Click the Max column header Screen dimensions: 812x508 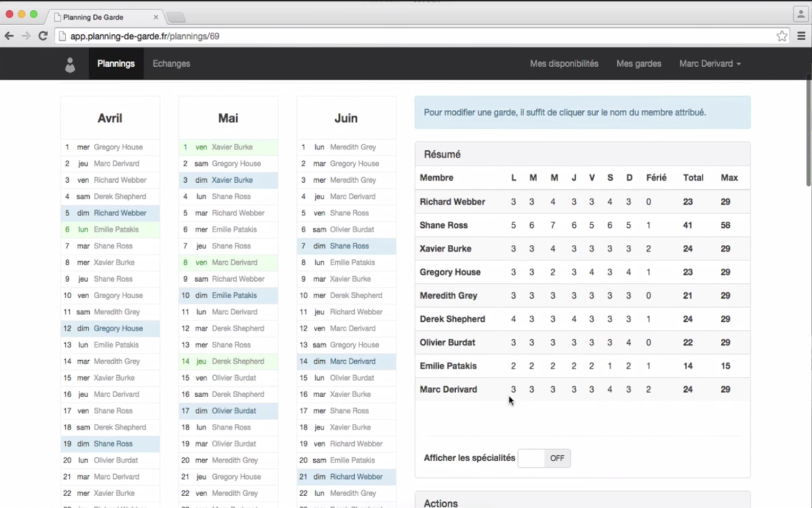(729, 178)
